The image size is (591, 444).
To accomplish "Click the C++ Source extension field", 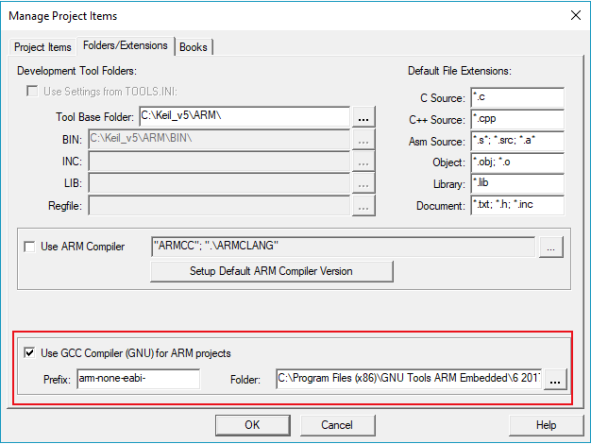I will [517, 119].
